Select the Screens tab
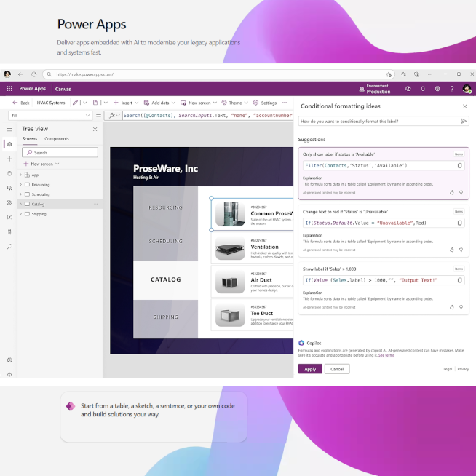Image resolution: width=476 pixels, height=476 pixels. (x=29, y=138)
